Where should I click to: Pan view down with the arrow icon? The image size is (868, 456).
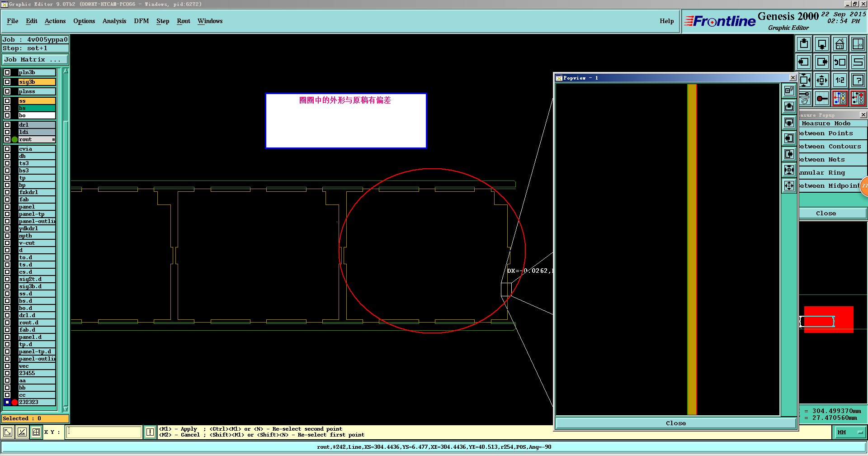click(822, 44)
